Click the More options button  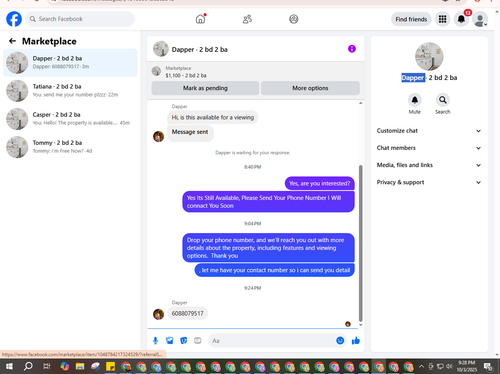point(310,88)
